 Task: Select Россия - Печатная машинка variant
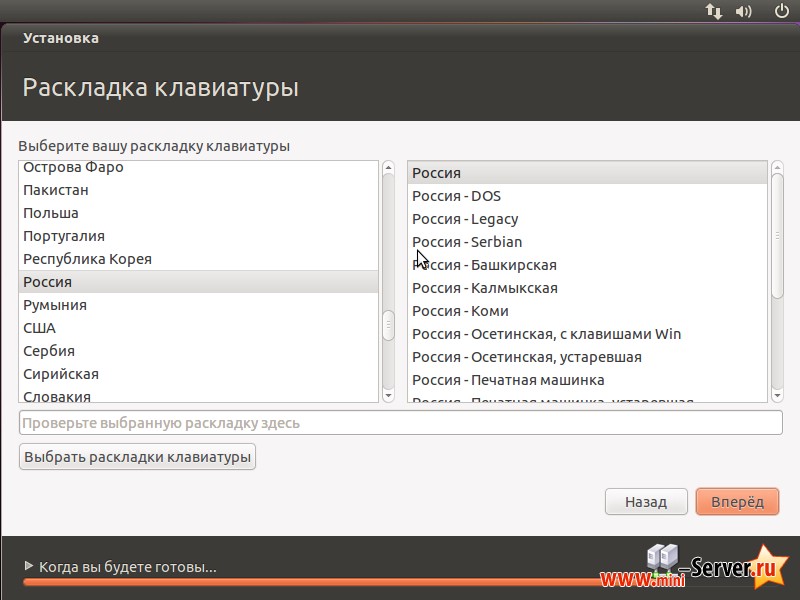coord(508,380)
